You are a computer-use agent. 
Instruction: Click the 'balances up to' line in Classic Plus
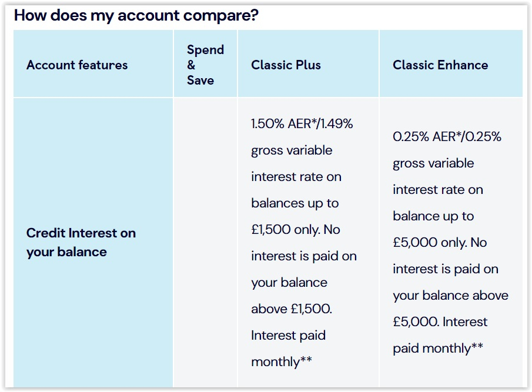(x=295, y=203)
